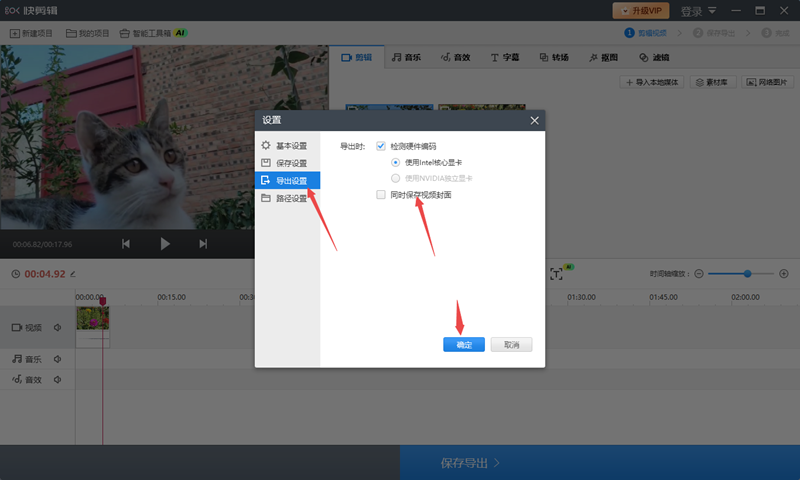The image size is (800, 480).
Task: Mute the 音效 track
Action: (x=58, y=380)
